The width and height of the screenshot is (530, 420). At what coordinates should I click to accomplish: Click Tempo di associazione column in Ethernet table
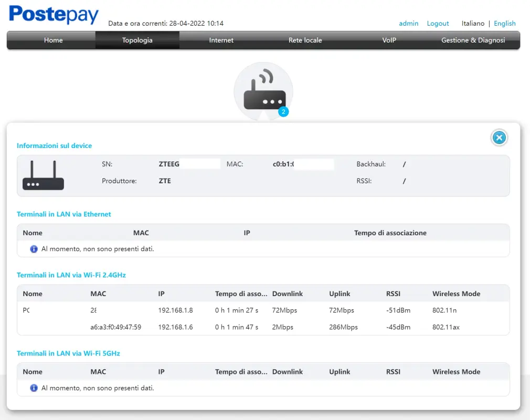390,233
